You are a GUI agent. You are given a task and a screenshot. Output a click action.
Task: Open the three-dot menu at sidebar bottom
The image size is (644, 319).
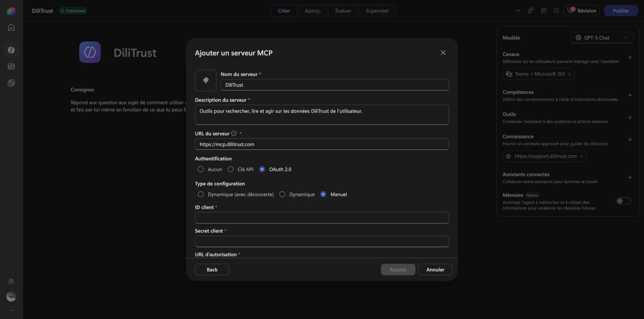pyautogui.click(x=11, y=310)
